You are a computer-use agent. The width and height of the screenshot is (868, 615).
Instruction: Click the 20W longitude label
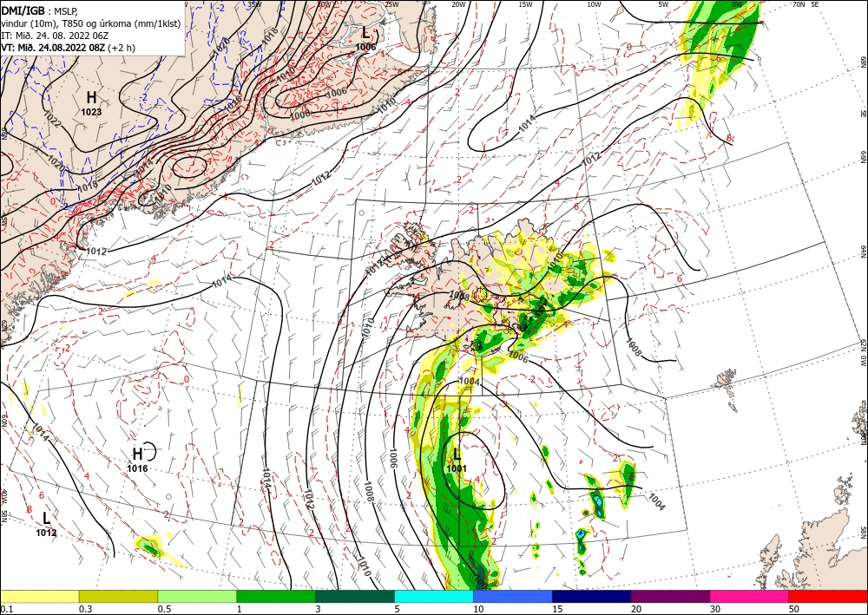[x=458, y=4]
